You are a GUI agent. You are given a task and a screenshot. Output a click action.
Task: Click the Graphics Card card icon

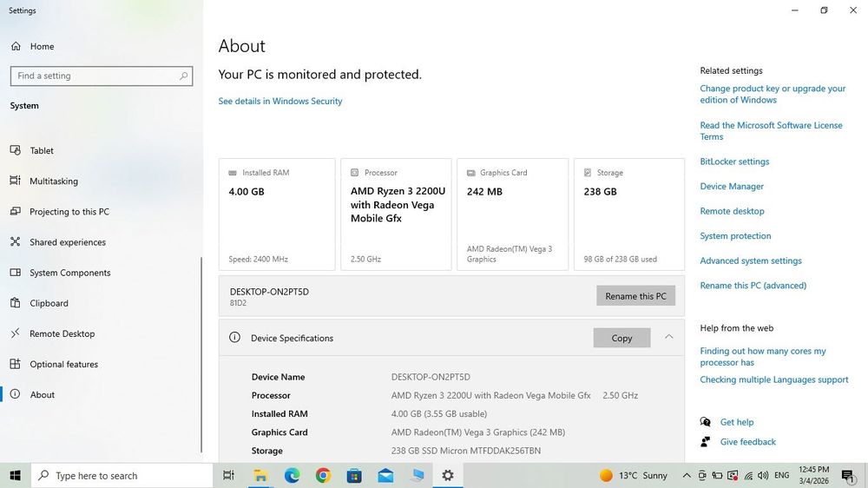471,173
